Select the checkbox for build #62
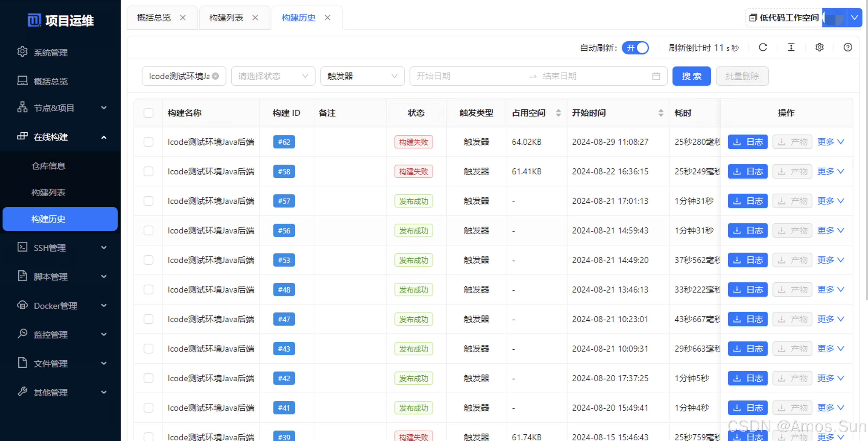Image resolution: width=868 pixels, height=441 pixels. tap(148, 142)
